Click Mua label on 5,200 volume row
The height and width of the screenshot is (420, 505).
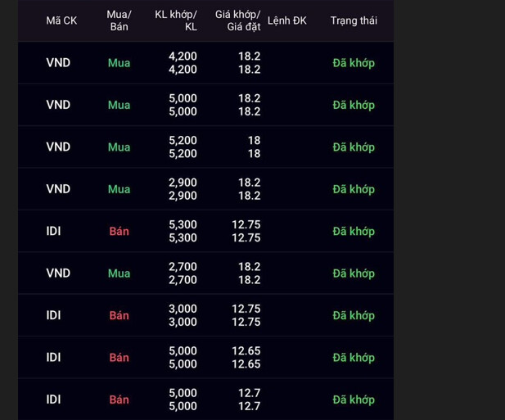[x=119, y=147]
